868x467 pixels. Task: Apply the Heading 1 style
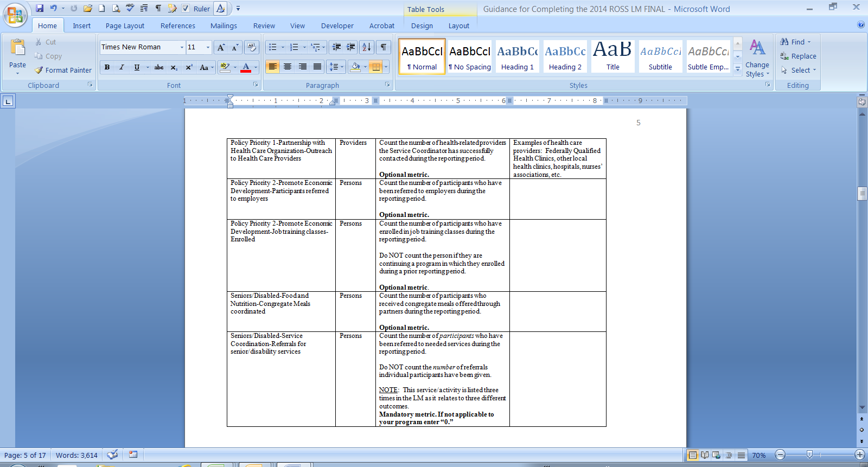click(517, 56)
